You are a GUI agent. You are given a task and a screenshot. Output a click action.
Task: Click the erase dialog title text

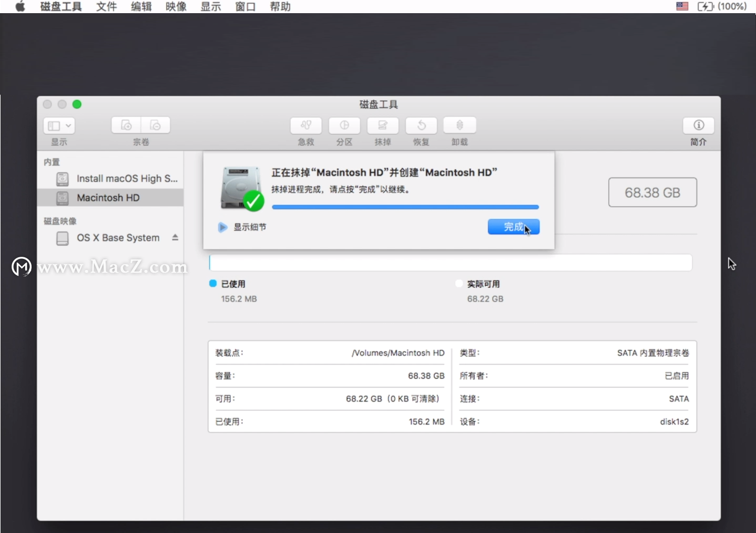click(384, 173)
